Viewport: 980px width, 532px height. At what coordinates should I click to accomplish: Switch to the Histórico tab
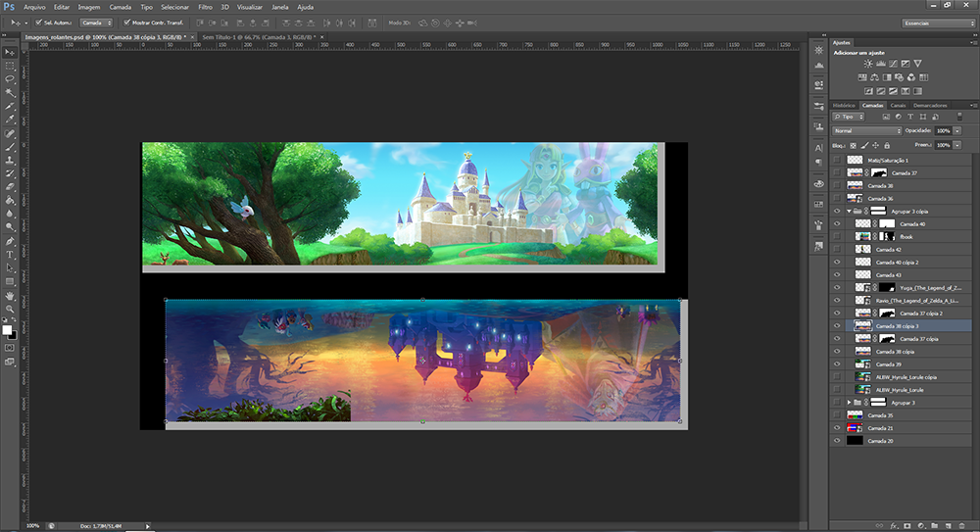[844, 105]
